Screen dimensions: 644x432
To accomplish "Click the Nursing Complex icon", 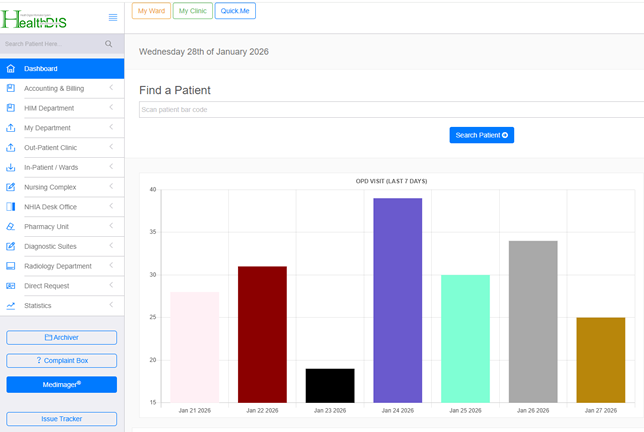I will pyautogui.click(x=10, y=187).
